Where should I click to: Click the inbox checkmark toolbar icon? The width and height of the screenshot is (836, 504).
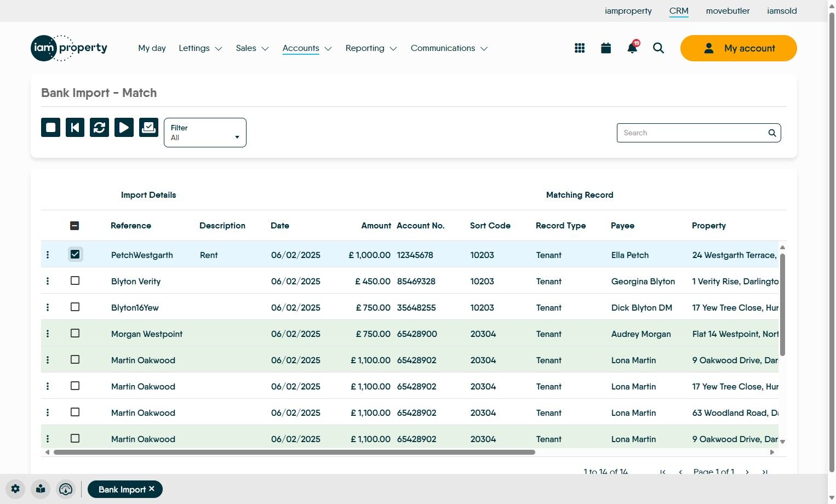click(x=148, y=128)
